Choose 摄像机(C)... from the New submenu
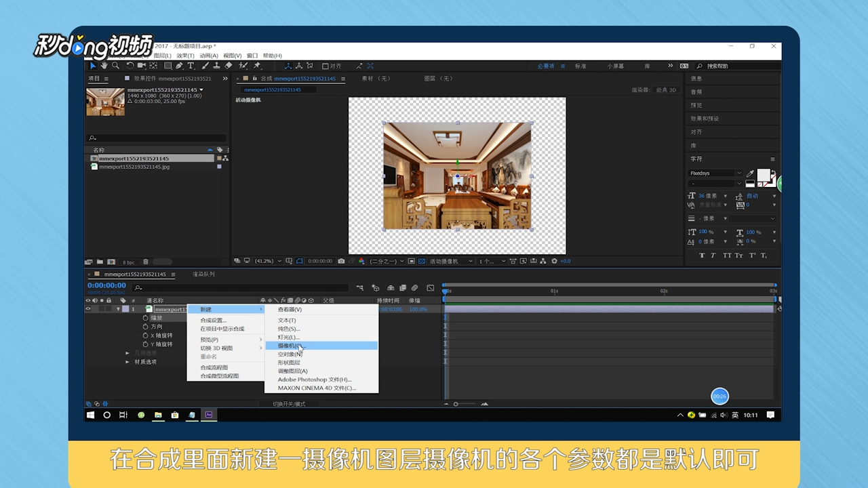This screenshot has height=488, width=868. tap(321, 346)
